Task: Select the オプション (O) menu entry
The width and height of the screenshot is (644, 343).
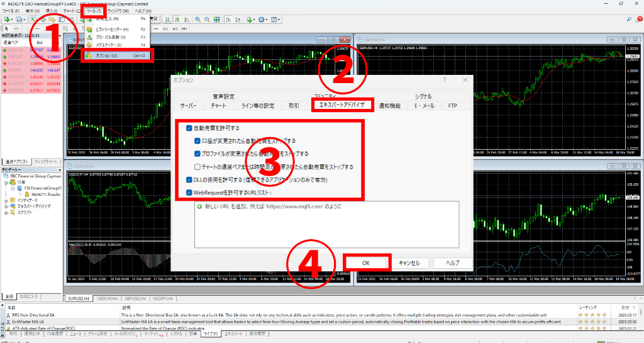Action: 117,55
